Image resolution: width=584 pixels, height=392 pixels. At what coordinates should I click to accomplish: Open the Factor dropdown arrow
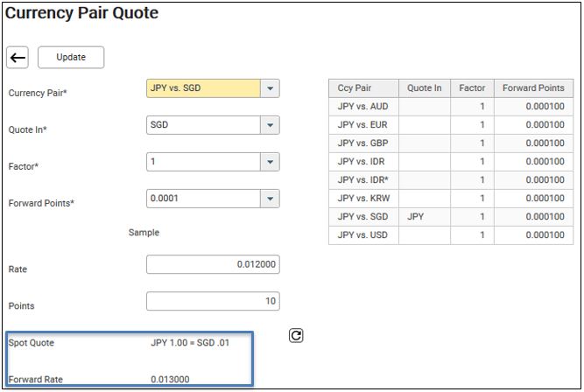coord(270,162)
